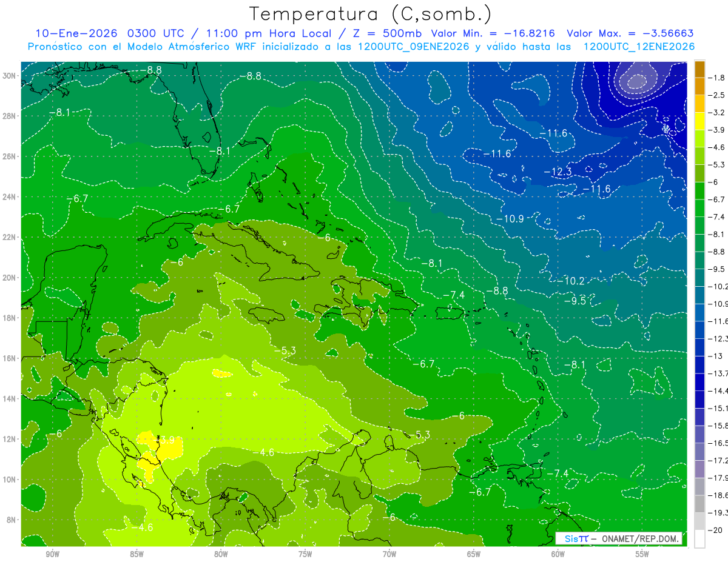Click the 75W longitude axis label
The width and height of the screenshot is (728, 562).
coord(305,554)
